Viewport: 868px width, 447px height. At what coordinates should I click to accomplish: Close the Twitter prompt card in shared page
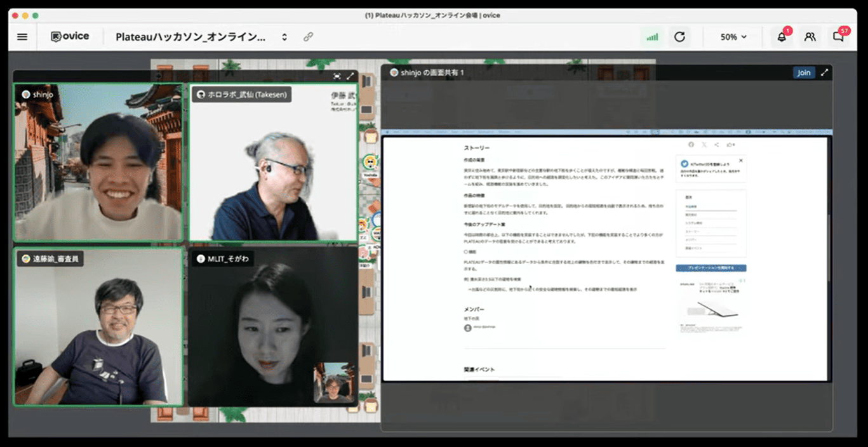coord(740,161)
